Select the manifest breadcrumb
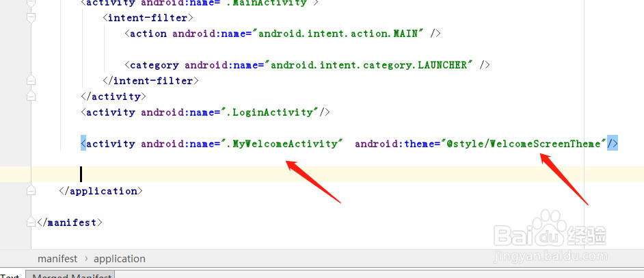644x278 pixels. coord(57,259)
